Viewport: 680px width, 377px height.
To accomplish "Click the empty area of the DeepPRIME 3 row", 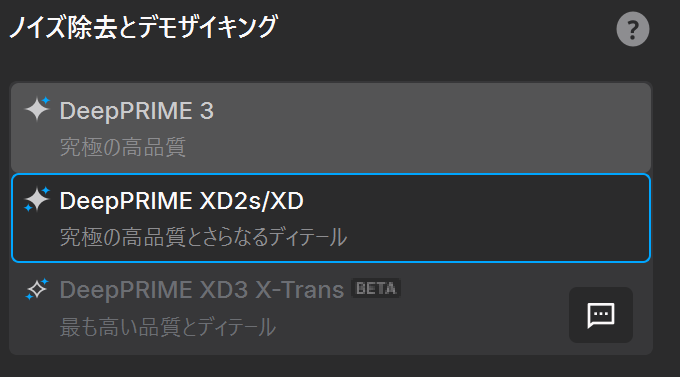I will click(x=434, y=128).
